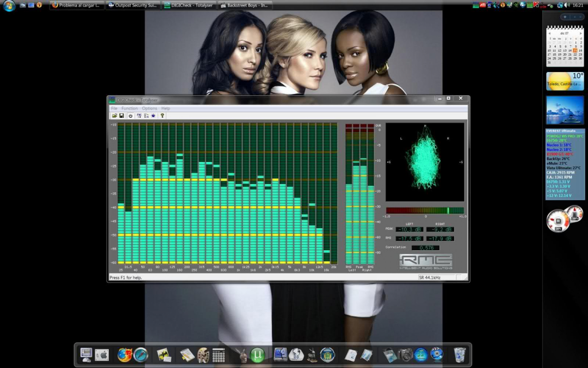Open the File menu in DIGICheck

114,108
